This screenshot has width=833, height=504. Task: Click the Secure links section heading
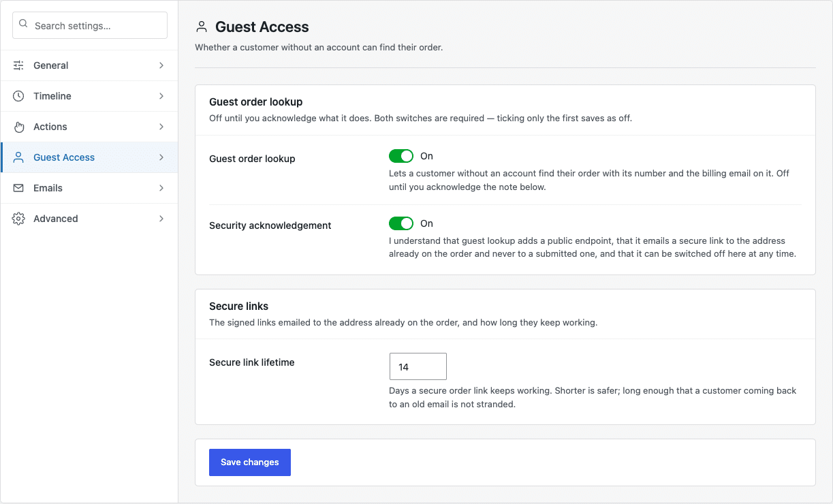(x=239, y=306)
